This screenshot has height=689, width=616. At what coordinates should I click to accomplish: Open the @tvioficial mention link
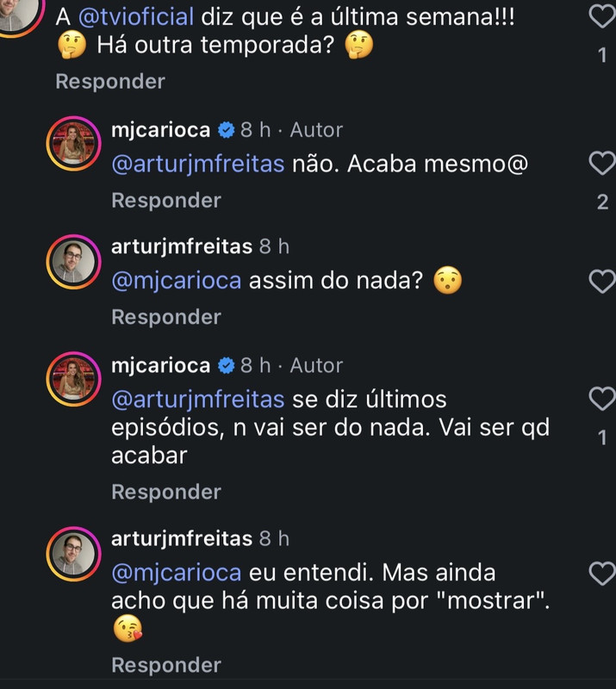136,17
